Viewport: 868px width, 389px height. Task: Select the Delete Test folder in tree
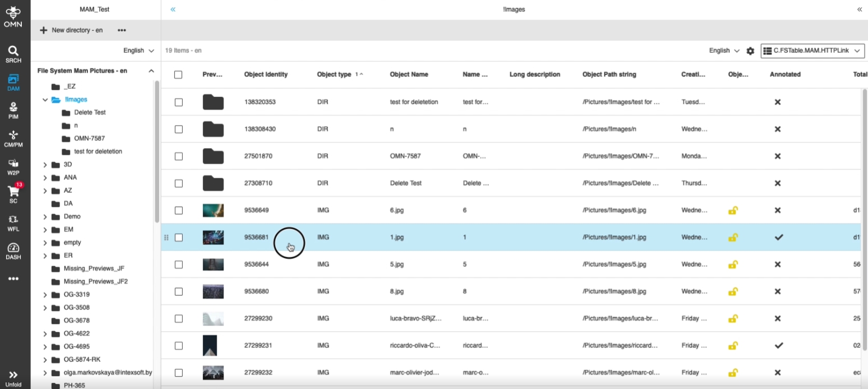90,113
